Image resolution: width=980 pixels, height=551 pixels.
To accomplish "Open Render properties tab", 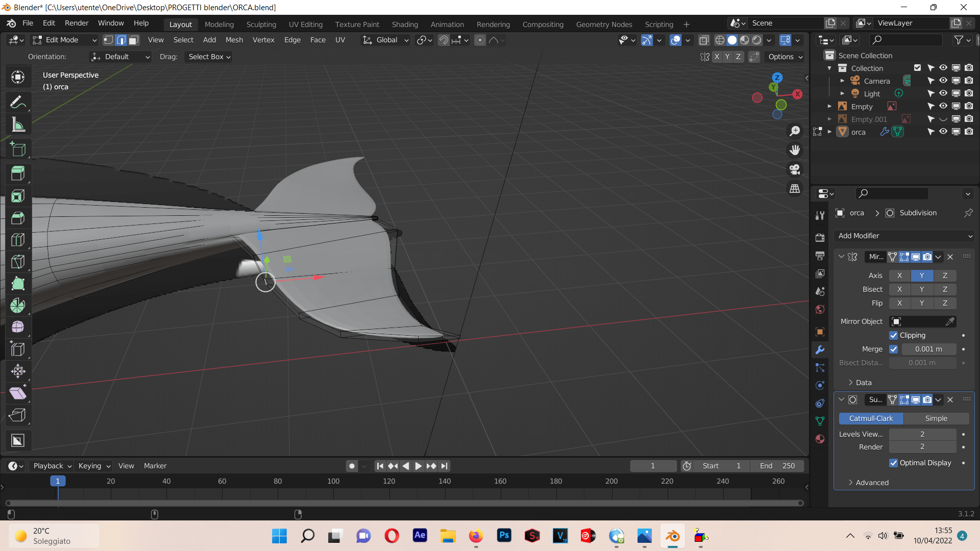I will pos(820,238).
